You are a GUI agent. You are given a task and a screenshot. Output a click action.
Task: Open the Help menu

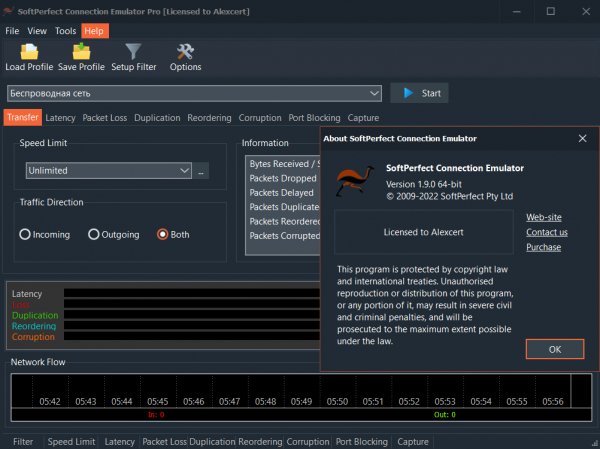95,31
